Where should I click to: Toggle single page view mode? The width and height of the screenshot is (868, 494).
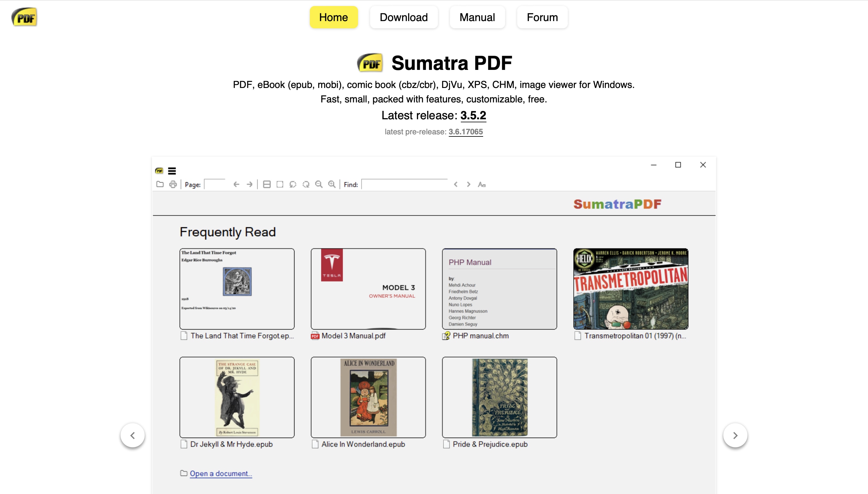coord(280,184)
